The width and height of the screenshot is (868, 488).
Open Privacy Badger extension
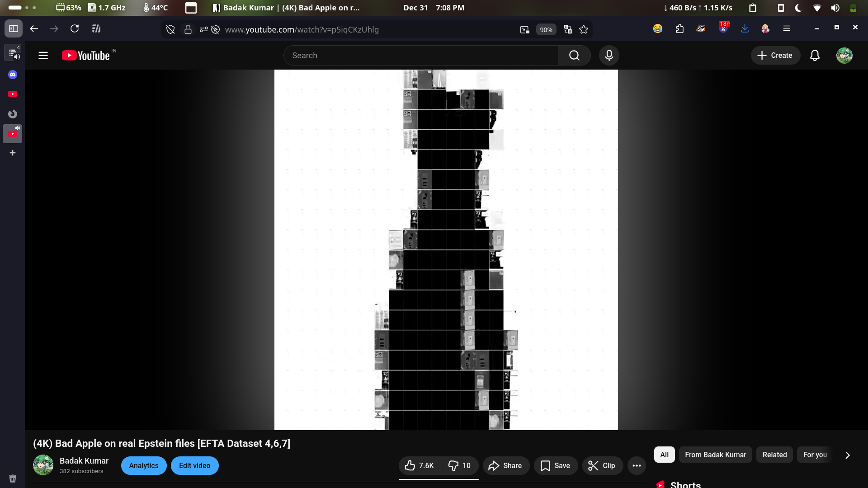[x=702, y=28]
